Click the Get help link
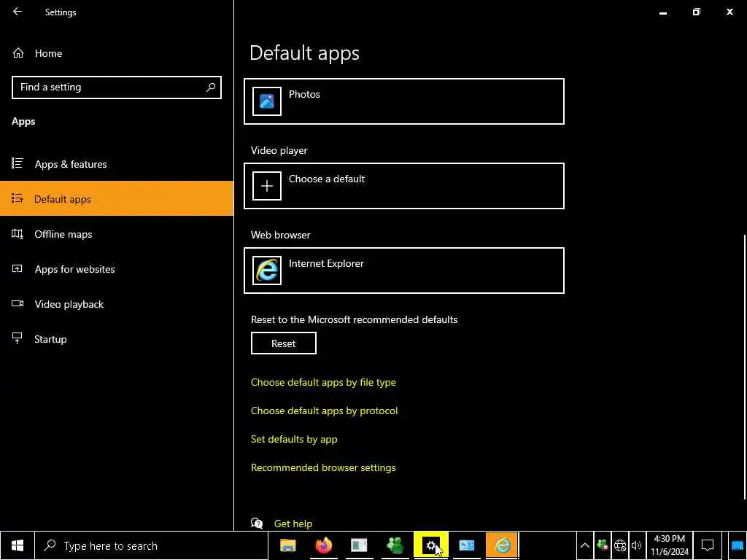This screenshot has height=560, width=747. point(293,524)
